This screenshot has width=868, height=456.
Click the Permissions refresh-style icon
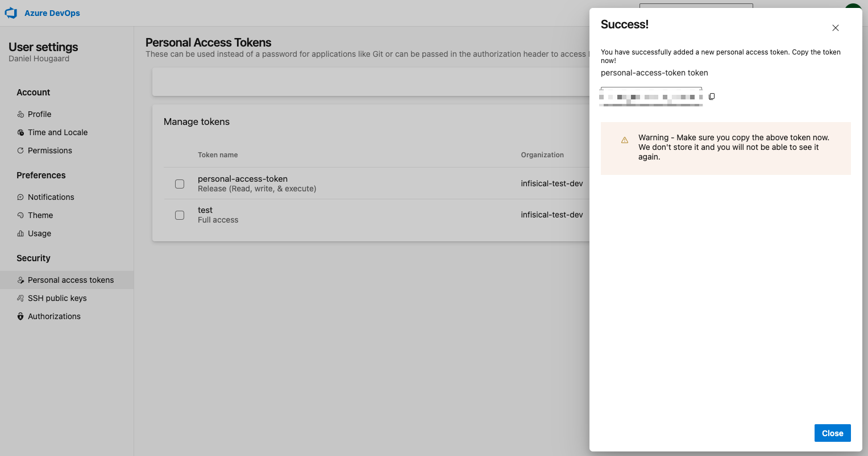(x=20, y=150)
